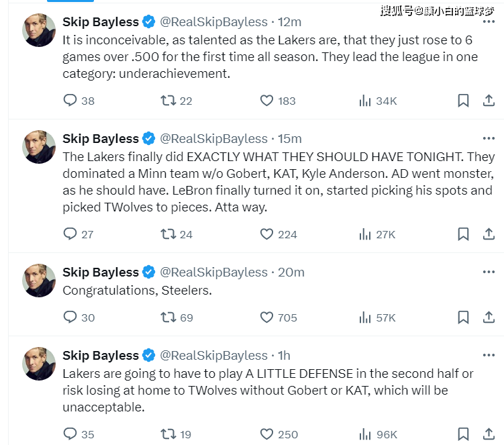Open more options on the 20m tweet
This screenshot has width=504, height=445.
pos(489,272)
